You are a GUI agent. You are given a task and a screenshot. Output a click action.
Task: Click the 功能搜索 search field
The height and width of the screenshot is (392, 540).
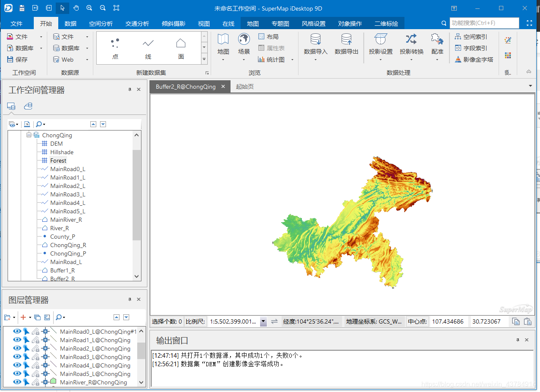[484, 23]
